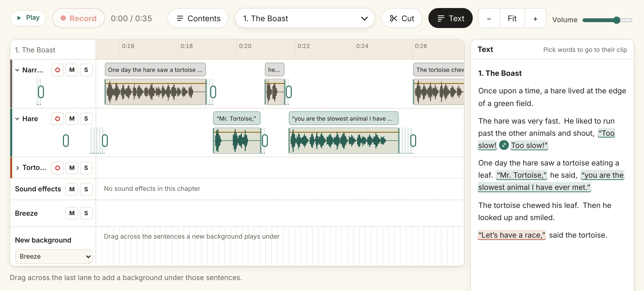The height and width of the screenshot is (291, 644).
Task: Toggle the Text panel button
Action: [450, 18]
